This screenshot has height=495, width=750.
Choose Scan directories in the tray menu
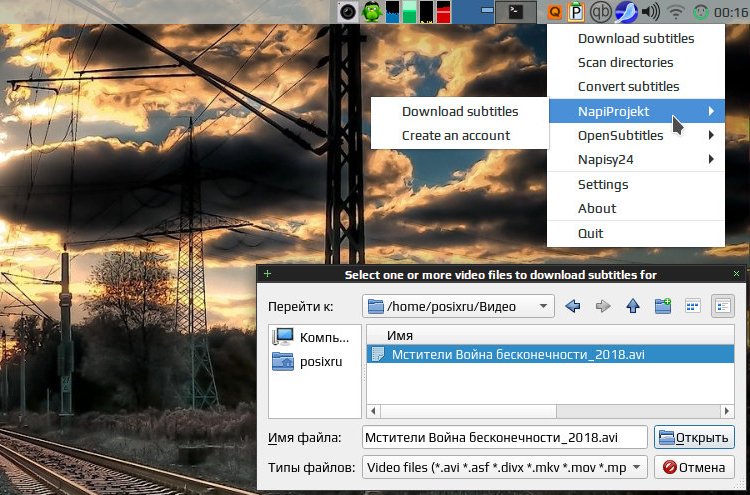click(x=636, y=63)
